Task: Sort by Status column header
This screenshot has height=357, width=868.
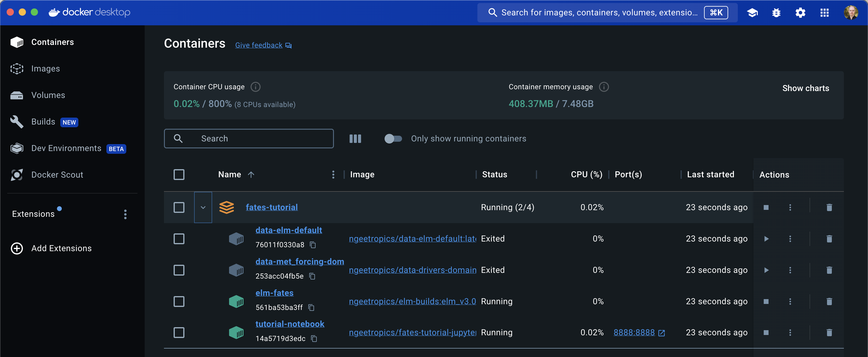Action: tap(494, 174)
